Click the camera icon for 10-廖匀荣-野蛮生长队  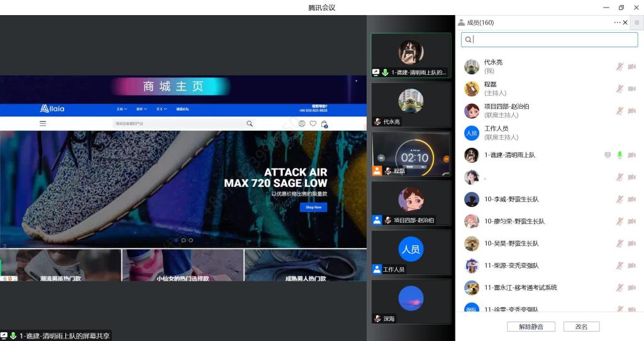631,221
